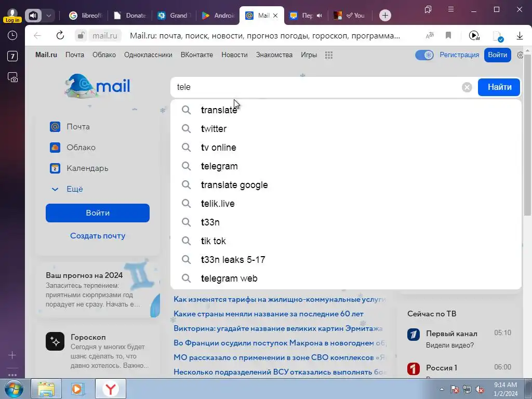Viewport: 532px width, 399px height.
Task: Reload the Mail.ru page
Action: pos(60,35)
